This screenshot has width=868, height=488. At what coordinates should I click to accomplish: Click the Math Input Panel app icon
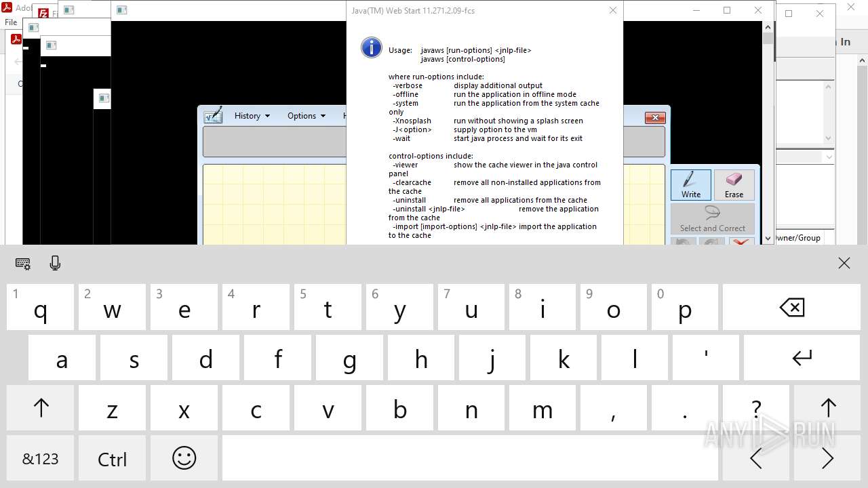click(x=213, y=115)
